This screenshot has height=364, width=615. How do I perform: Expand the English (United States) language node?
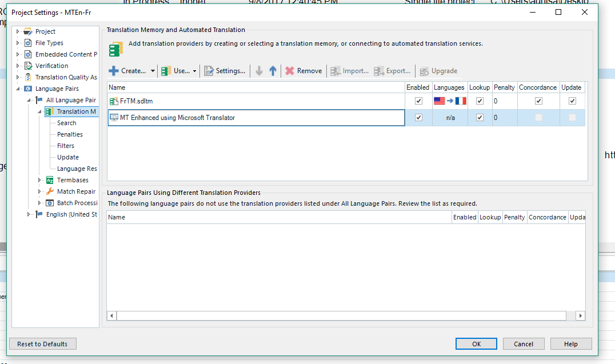(x=29, y=214)
